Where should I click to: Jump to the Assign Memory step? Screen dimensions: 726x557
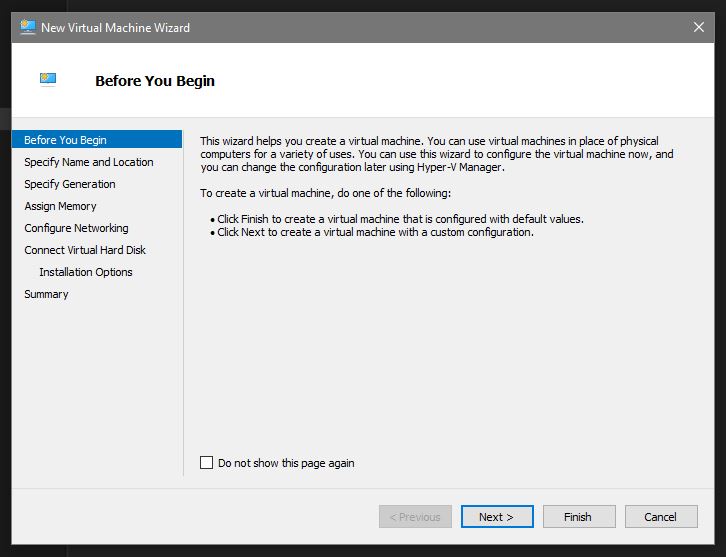[61, 206]
